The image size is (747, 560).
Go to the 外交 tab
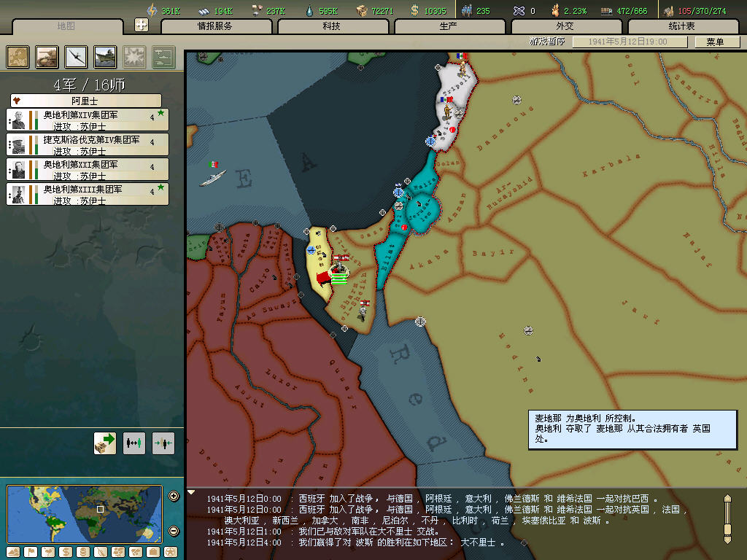[x=566, y=26]
